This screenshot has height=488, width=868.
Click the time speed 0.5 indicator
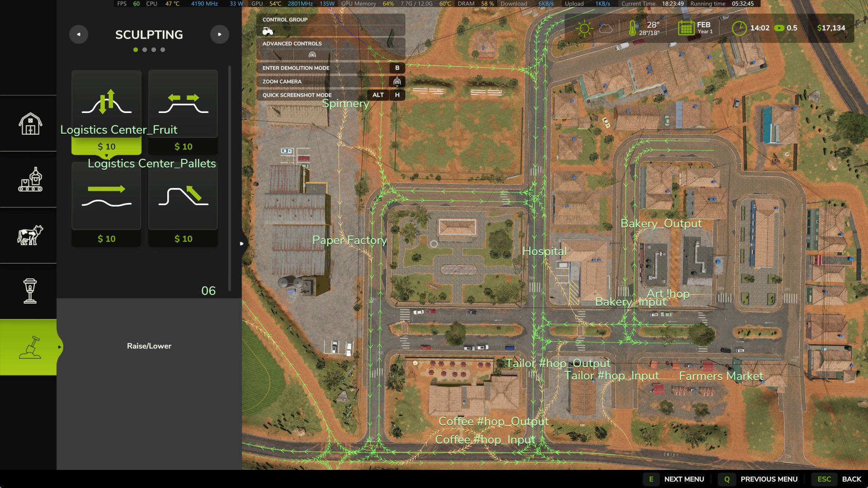point(786,28)
